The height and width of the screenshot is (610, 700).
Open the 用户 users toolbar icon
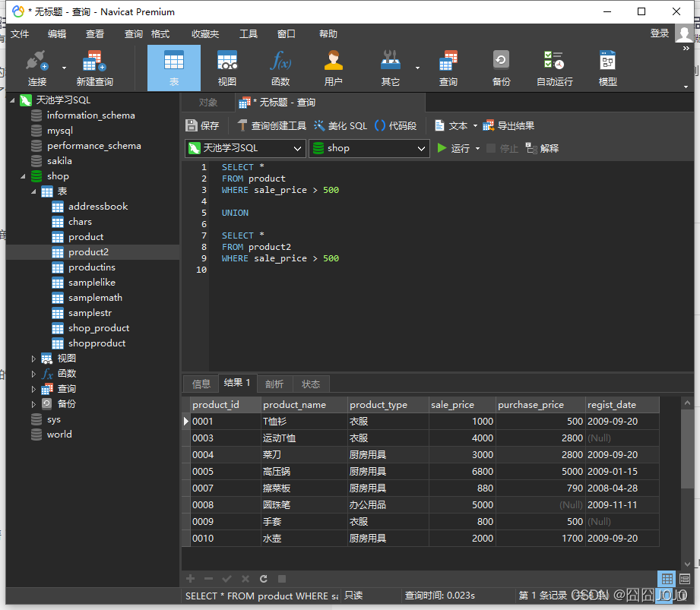333,68
